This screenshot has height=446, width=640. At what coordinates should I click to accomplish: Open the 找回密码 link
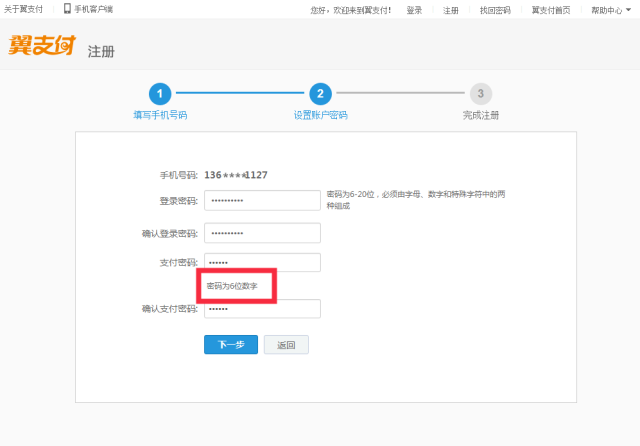[x=495, y=10]
